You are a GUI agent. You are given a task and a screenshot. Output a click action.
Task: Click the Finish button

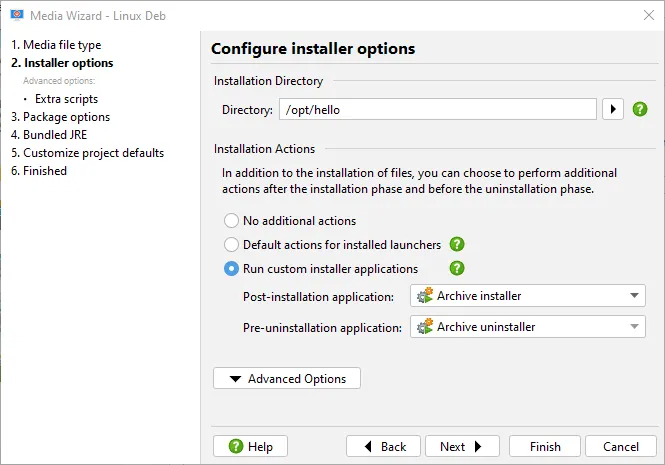point(545,446)
